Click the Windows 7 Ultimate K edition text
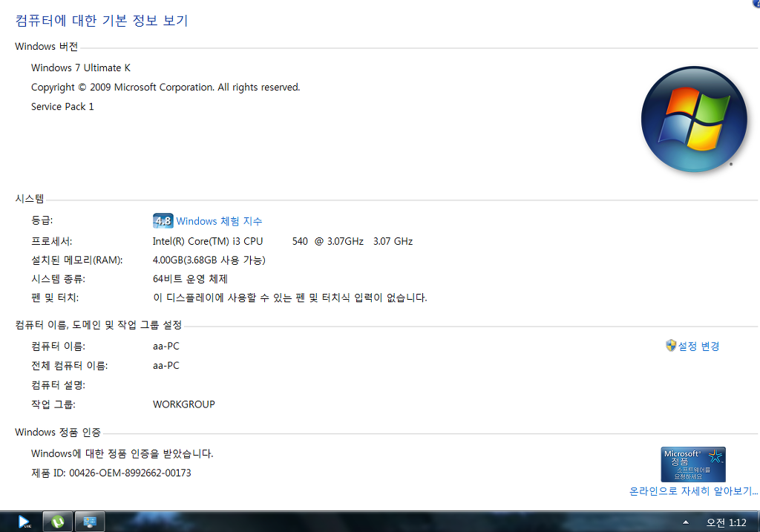760x532 pixels. pos(81,68)
